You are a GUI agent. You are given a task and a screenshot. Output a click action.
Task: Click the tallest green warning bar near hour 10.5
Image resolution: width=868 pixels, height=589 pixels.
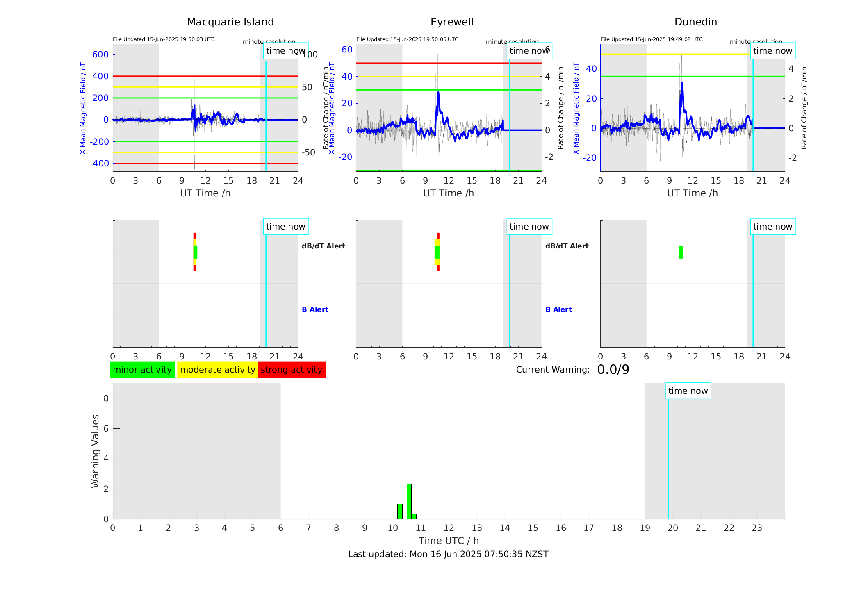click(x=409, y=501)
